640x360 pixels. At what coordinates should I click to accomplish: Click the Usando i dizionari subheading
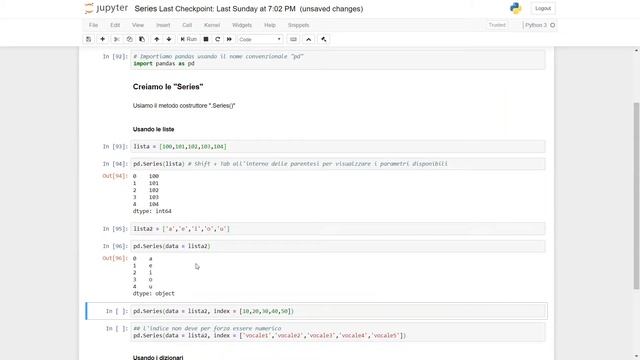158,357
